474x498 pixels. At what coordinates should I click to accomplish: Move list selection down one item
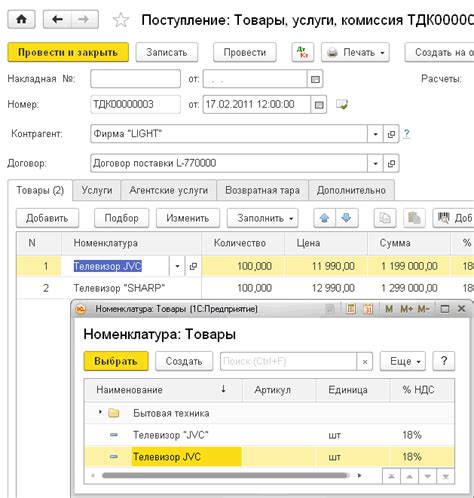tap(427, 476)
